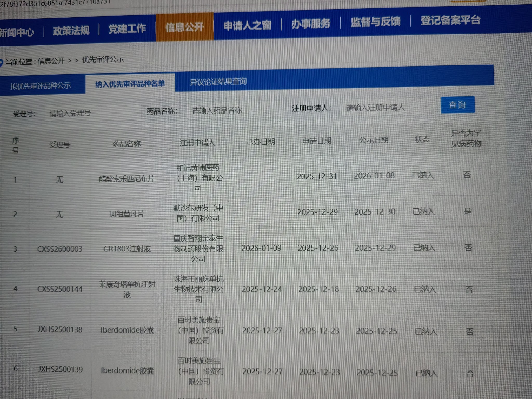This screenshot has height=399, width=532.
Task: Open the 党建工作 menu item
Action: pos(127,29)
